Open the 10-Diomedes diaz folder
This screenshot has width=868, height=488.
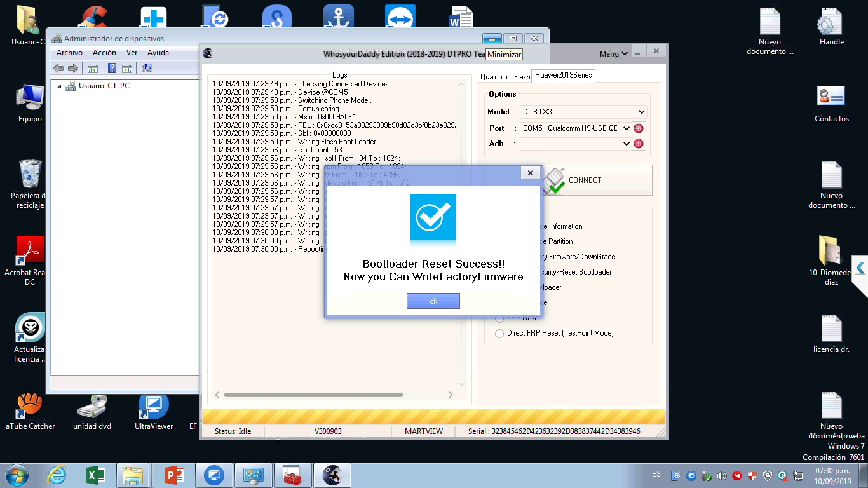tap(831, 261)
